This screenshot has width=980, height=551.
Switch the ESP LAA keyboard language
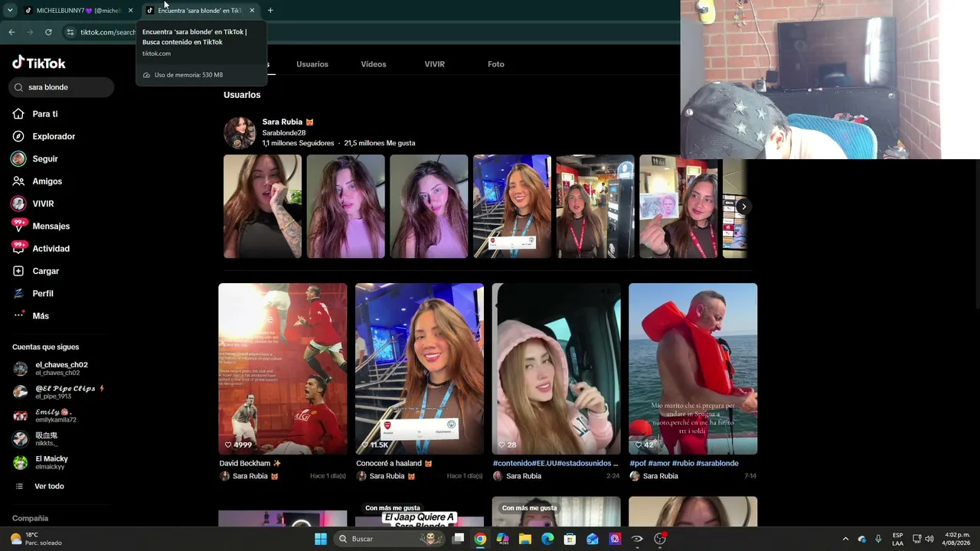(897, 539)
